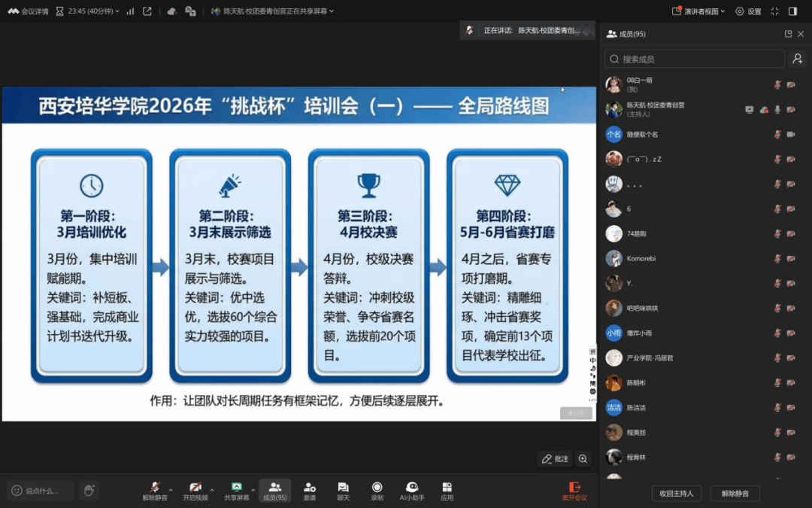812x508 pixels.
Task: Open the 批注 annotation tool
Action: (x=555, y=458)
